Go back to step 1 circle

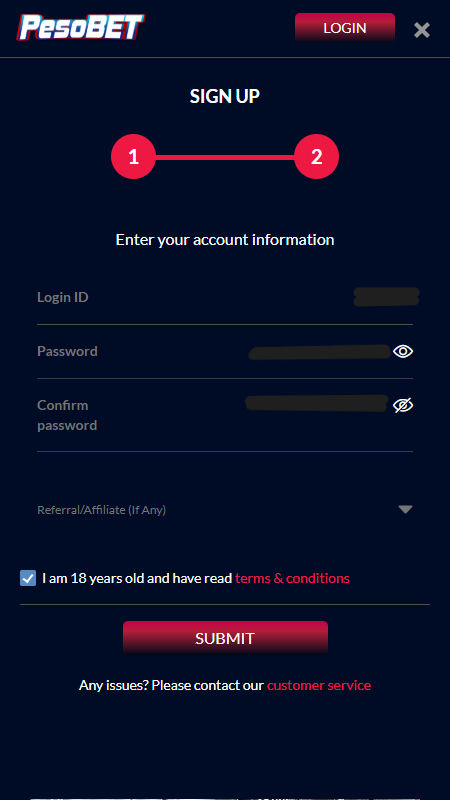(133, 157)
